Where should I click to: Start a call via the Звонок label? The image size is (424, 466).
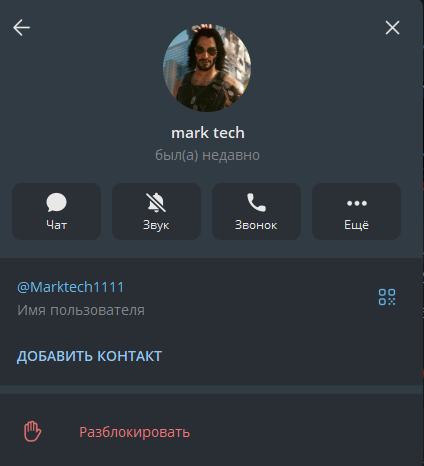click(x=256, y=225)
